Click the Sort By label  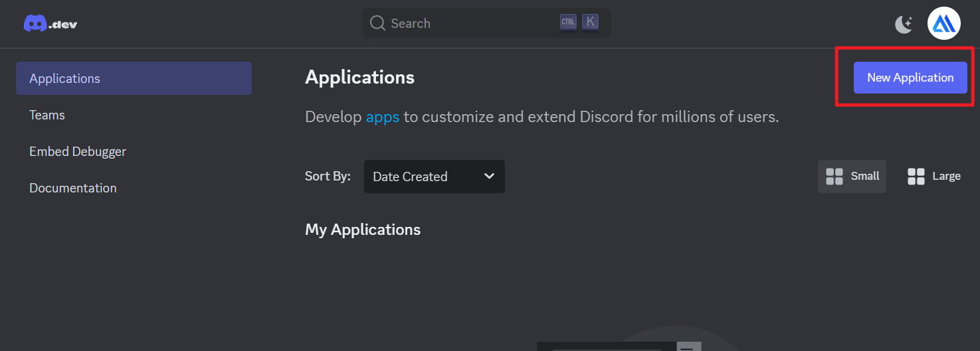point(328,176)
